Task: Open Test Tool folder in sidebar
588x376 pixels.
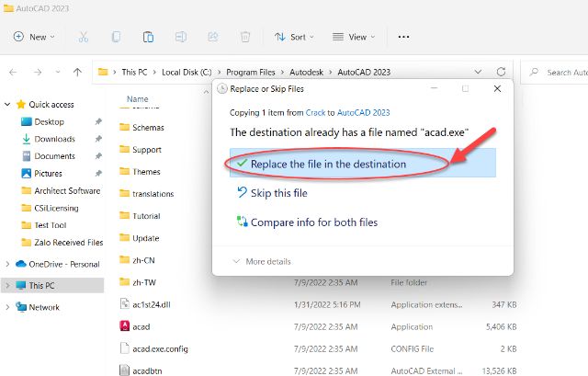Action: [x=51, y=225]
